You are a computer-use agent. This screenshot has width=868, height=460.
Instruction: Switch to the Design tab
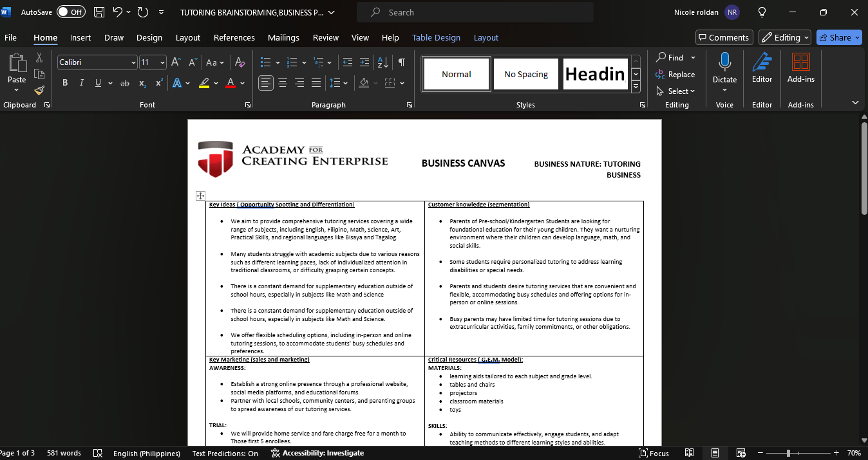149,37
